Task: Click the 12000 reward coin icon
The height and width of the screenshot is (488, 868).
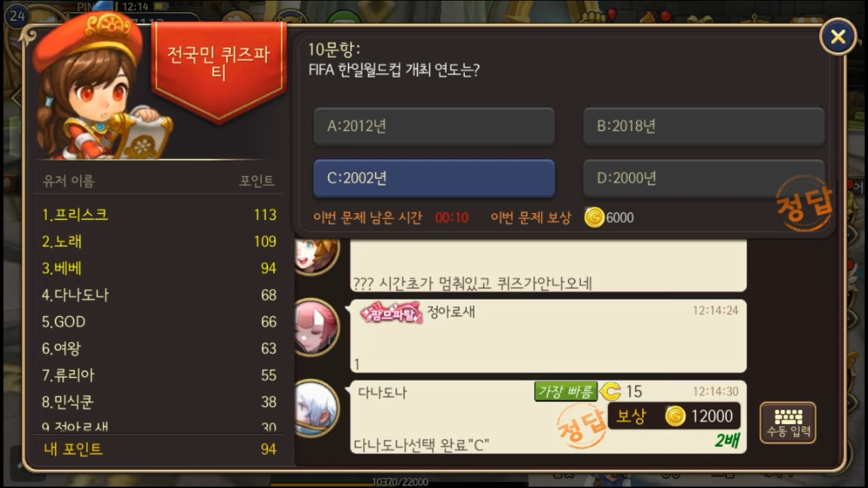Action: coord(675,416)
